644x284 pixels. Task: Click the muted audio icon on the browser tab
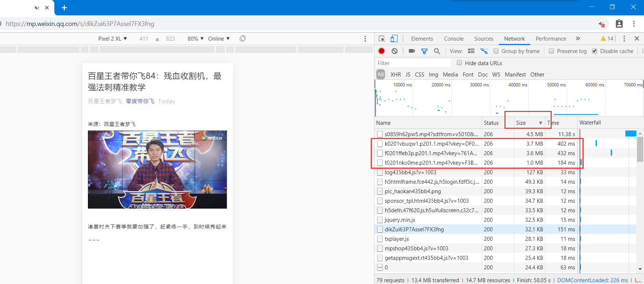tap(37, 8)
